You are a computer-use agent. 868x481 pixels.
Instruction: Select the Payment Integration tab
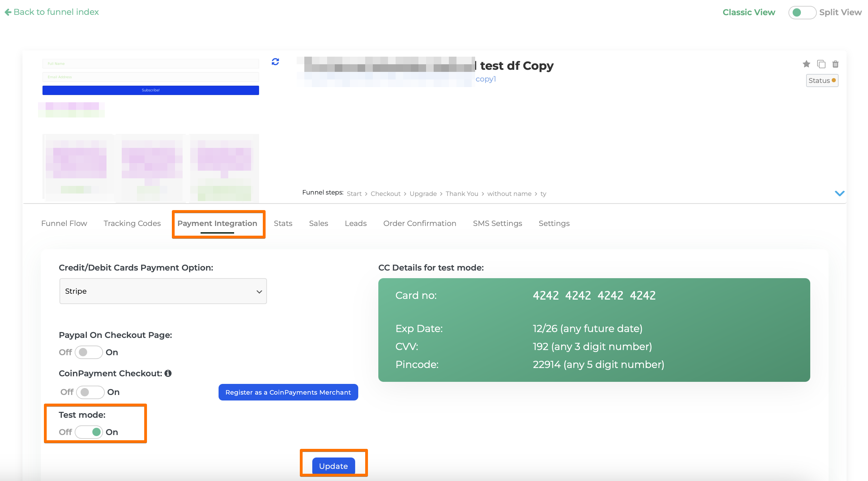(x=217, y=223)
